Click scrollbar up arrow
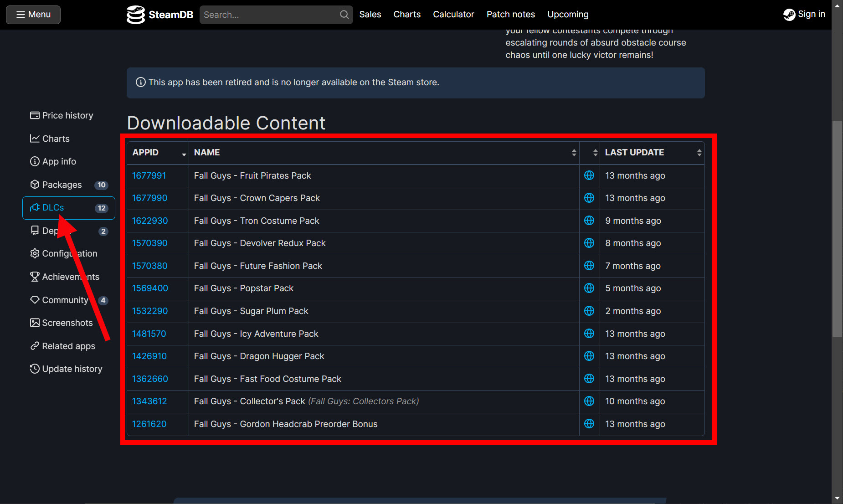Viewport: 843px width, 504px height. pos(837,6)
